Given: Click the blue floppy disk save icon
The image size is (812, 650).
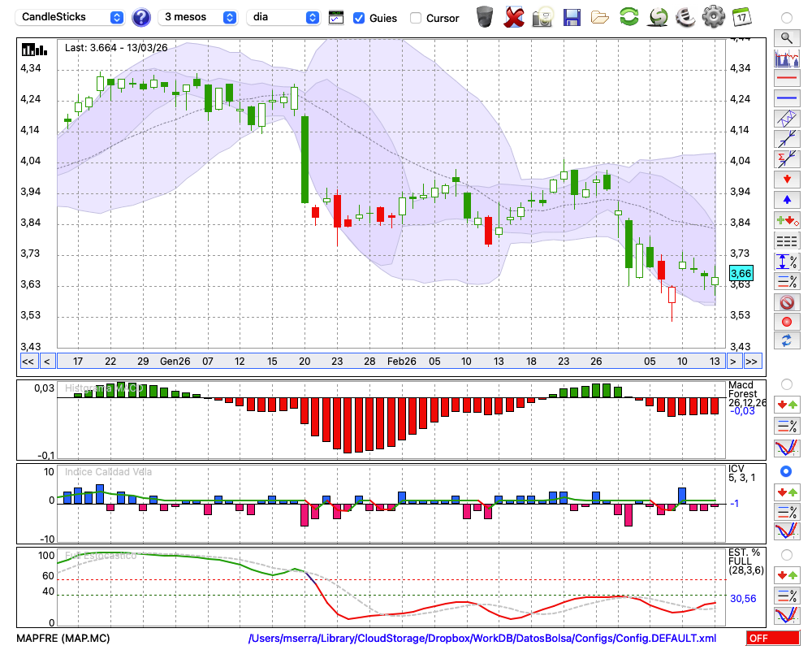Looking at the screenshot, I should [x=572, y=17].
